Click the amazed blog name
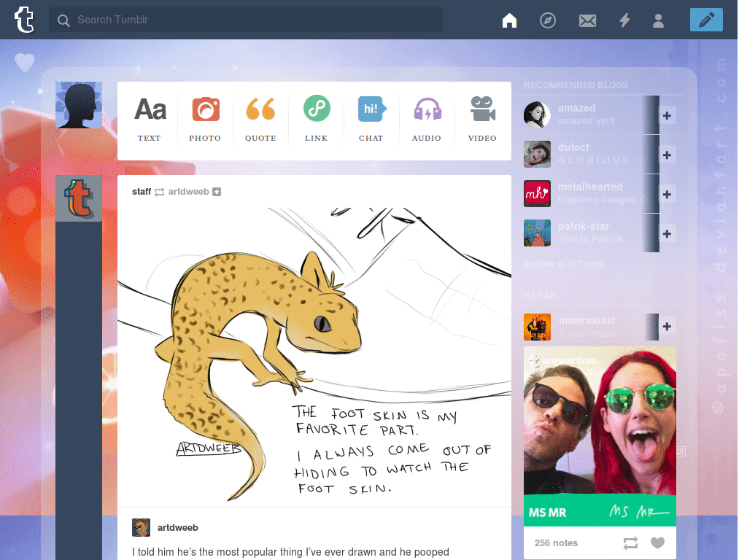 pyautogui.click(x=576, y=108)
